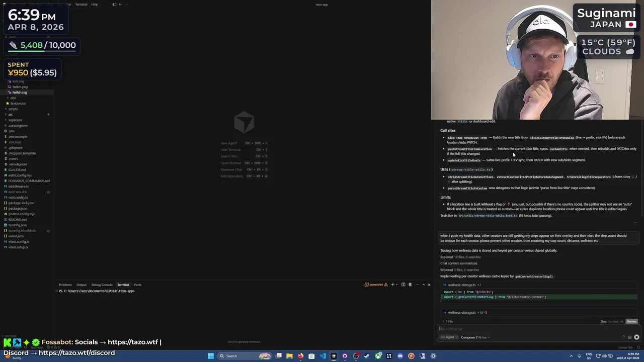Image resolution: width=644 pixels, height=362 pixels.
Task: Expand the scripts folder
Action: (x=13, y=109)
